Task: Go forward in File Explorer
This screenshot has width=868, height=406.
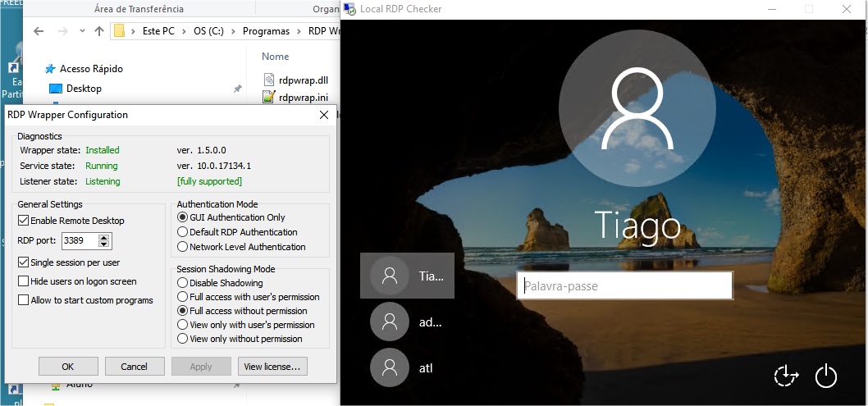Action: pos(62,31)
